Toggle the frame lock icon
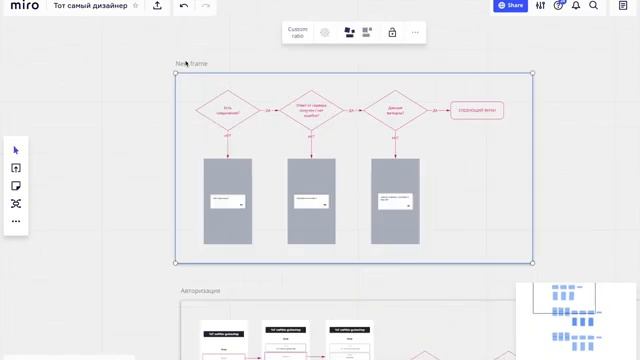The height and width of the screenshot is (360, 640). [x=392, y=32]
